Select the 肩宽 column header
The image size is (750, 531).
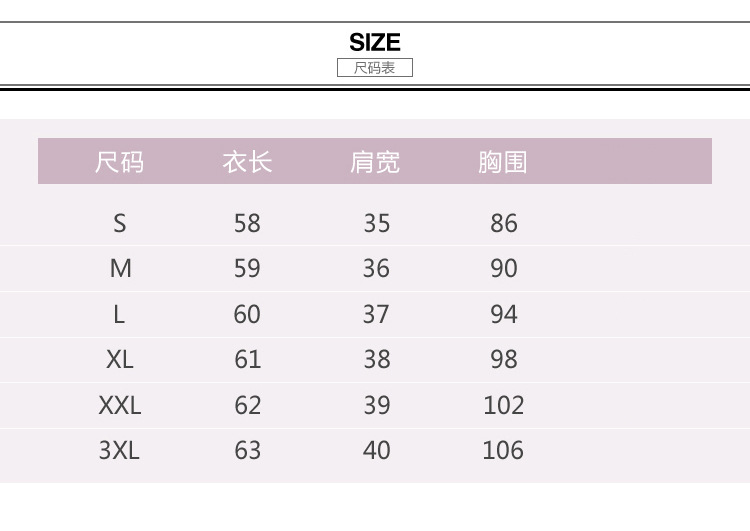click(x=375, y=162)
